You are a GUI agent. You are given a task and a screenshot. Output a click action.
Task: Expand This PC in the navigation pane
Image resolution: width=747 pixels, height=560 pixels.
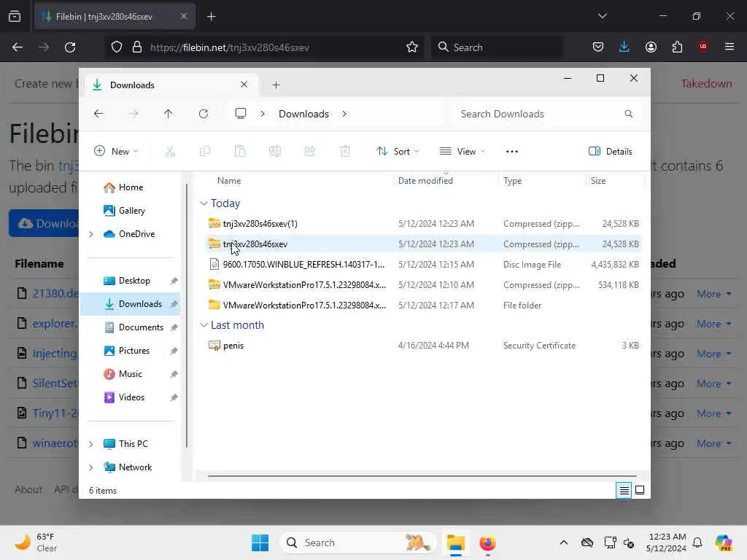[x=91, y=444]
